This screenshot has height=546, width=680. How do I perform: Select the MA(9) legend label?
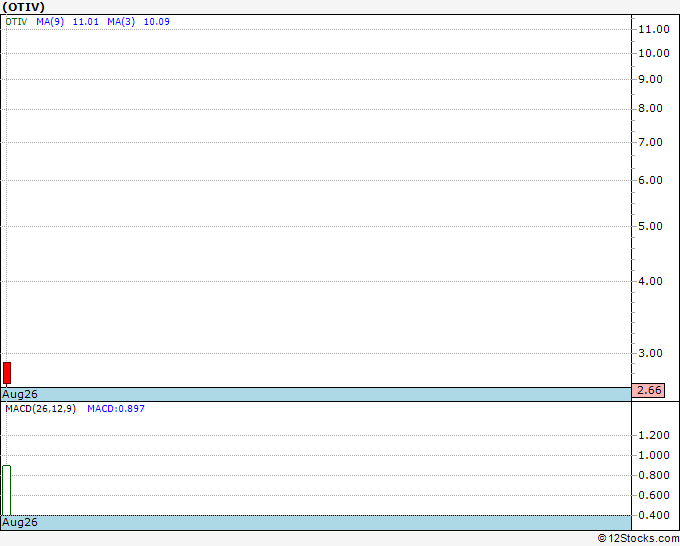point(50,22)
